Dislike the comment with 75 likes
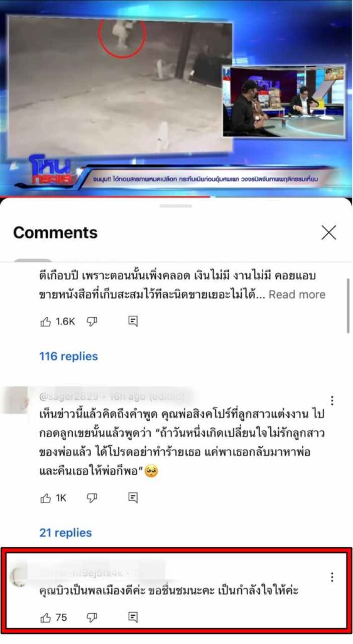The height and width of the screenshot is (644, 353). click(92, 618)
